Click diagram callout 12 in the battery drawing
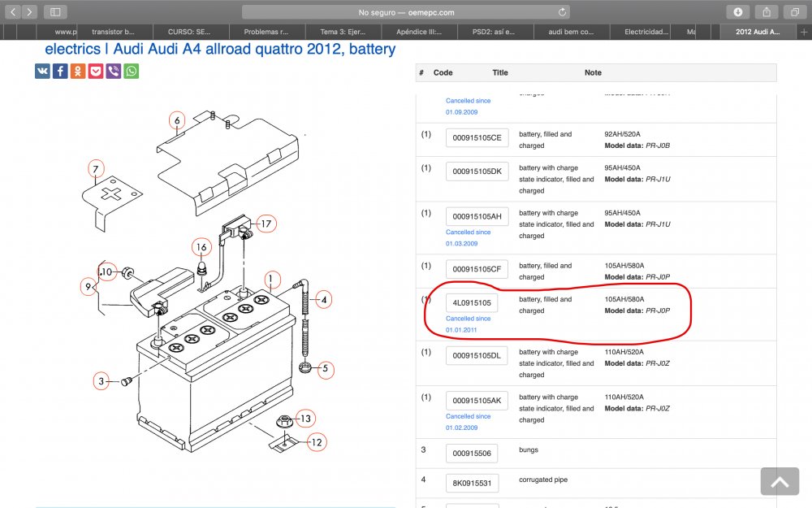This screenshot has width=812, height=508. [x=317, y=442]
